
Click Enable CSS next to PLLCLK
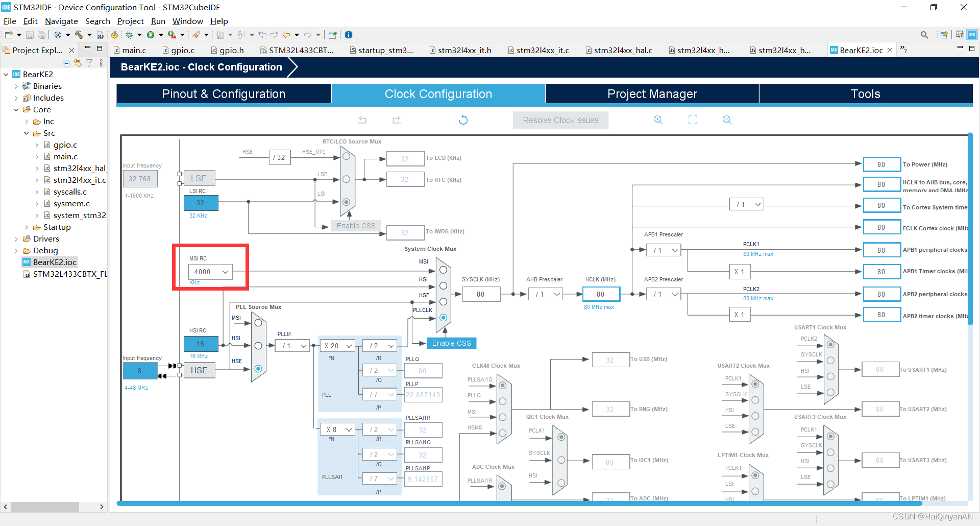coord(451,343)
